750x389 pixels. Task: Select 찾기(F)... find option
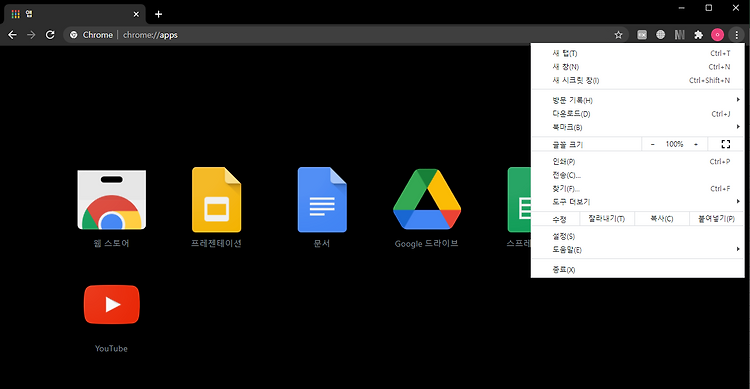click(638, 189)
